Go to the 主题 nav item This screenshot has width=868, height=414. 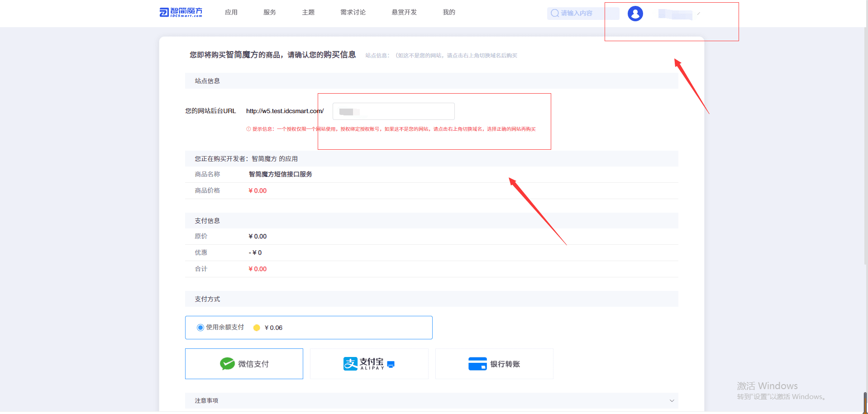308,12
